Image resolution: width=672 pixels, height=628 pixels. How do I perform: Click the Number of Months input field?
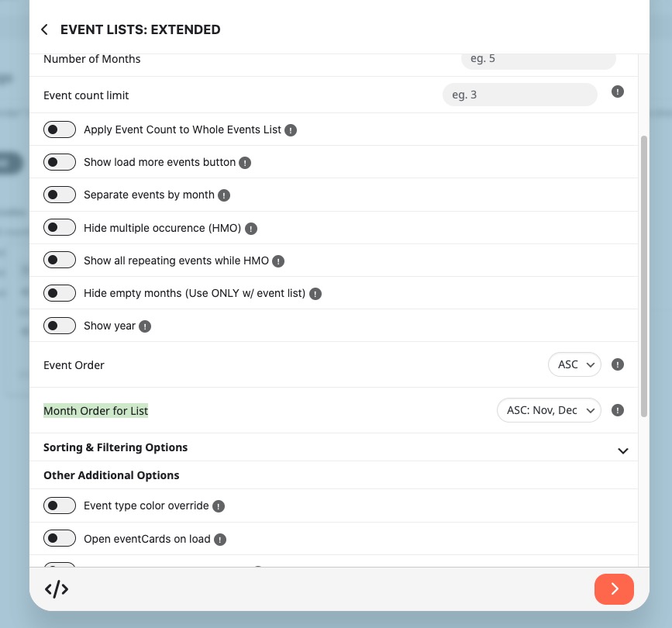pos(538,60)
